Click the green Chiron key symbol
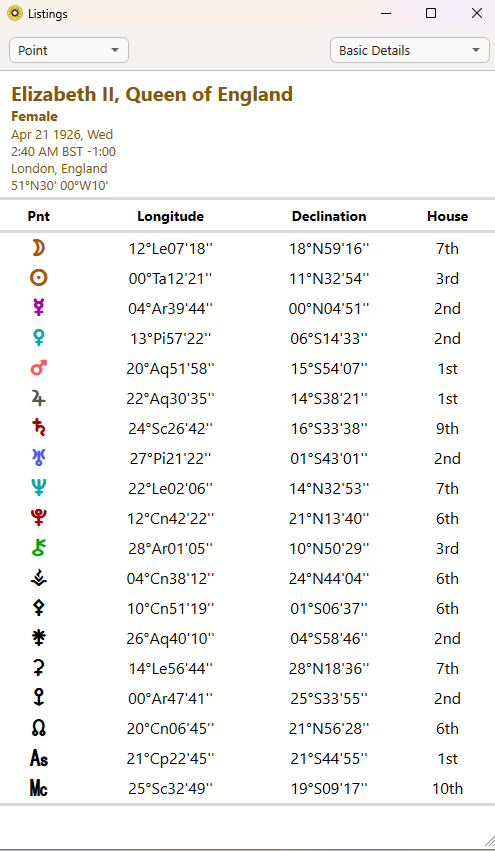 click(39, 548)
